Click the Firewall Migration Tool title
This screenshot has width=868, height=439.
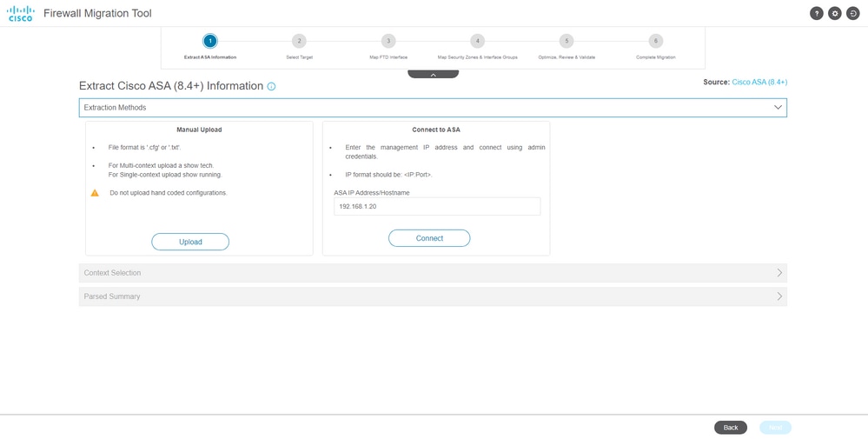point(97,13)
